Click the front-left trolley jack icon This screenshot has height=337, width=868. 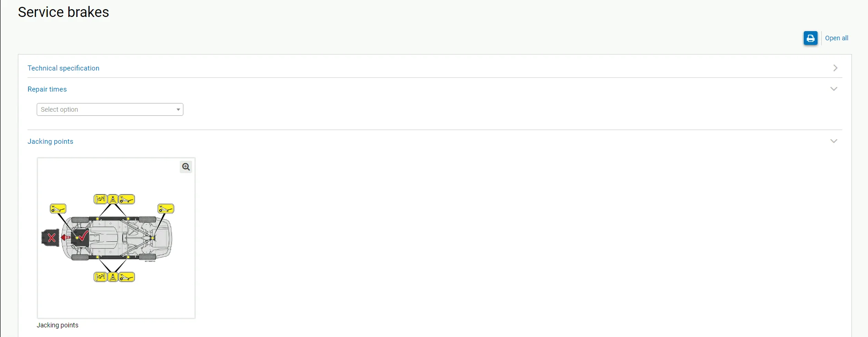tap(58, 209)
